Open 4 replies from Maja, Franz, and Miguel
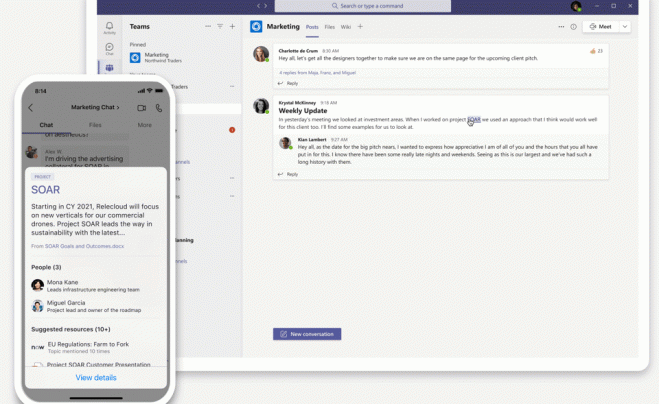 click(317, 73)
